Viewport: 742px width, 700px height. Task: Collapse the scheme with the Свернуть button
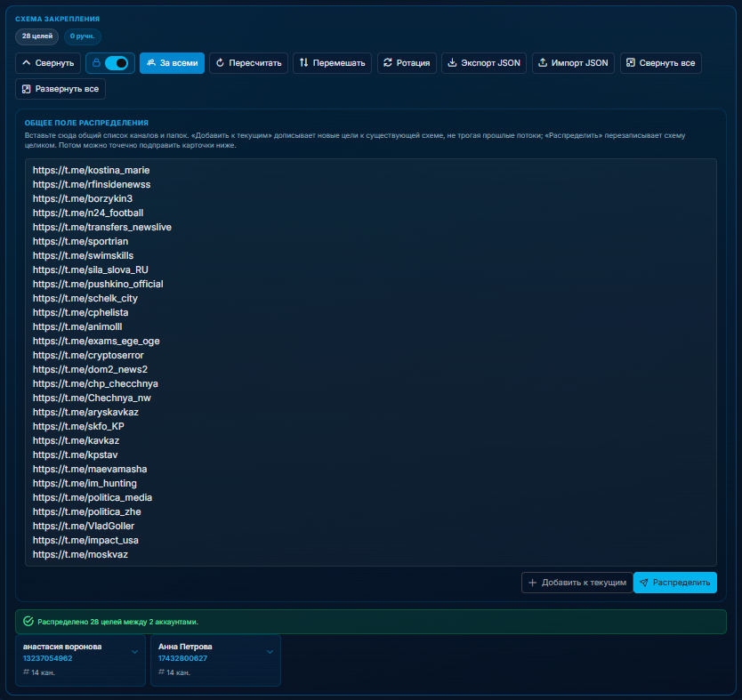click(48, 63)
